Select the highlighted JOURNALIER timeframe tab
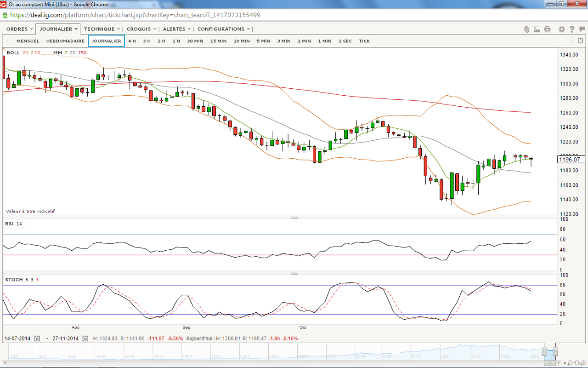588x368 pixels. point(106,41)
